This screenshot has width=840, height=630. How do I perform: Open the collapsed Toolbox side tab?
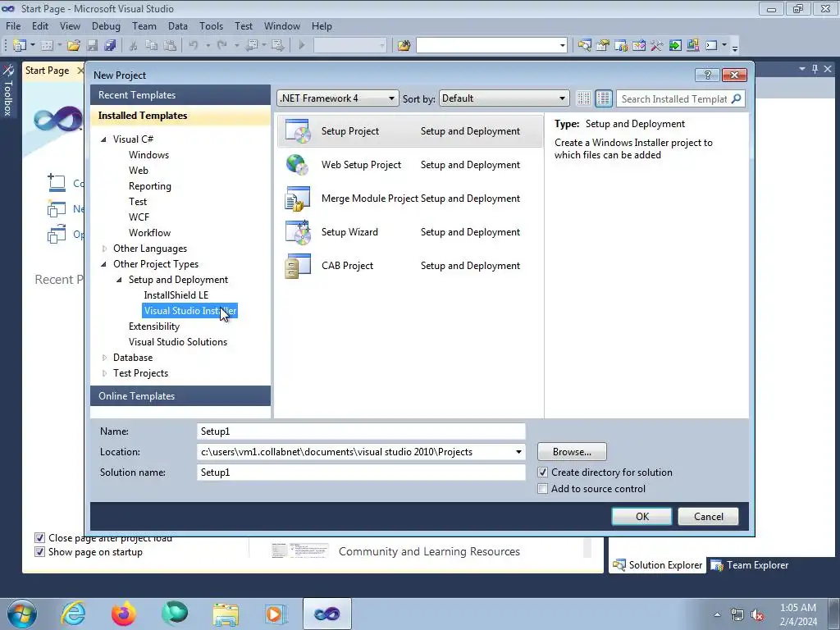click(x=8, y=90)
